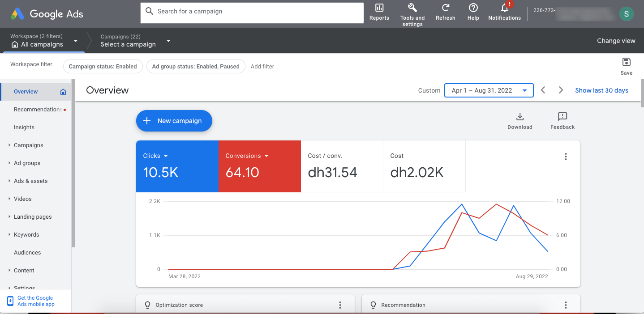644x314 pixels.
Task: Download the overview report
Action: click(x=519, y=117)
